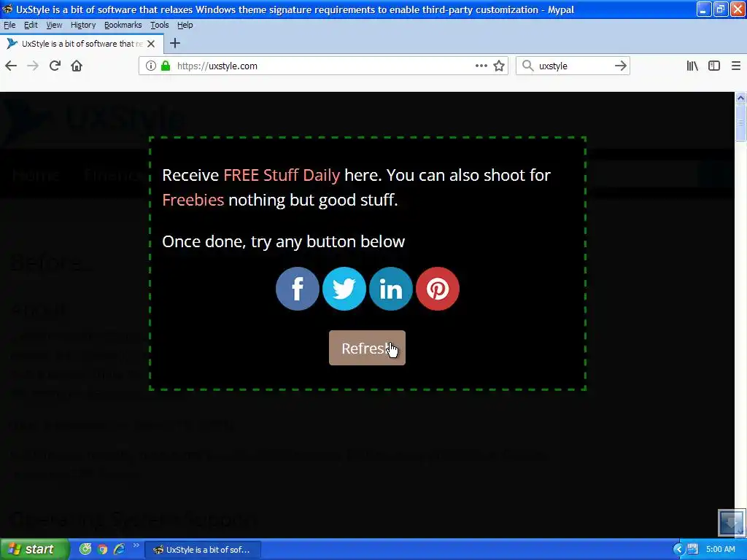The image size is (747, 560).
Task: Click the Mypal icon in title bar
Action: point(7,9)
